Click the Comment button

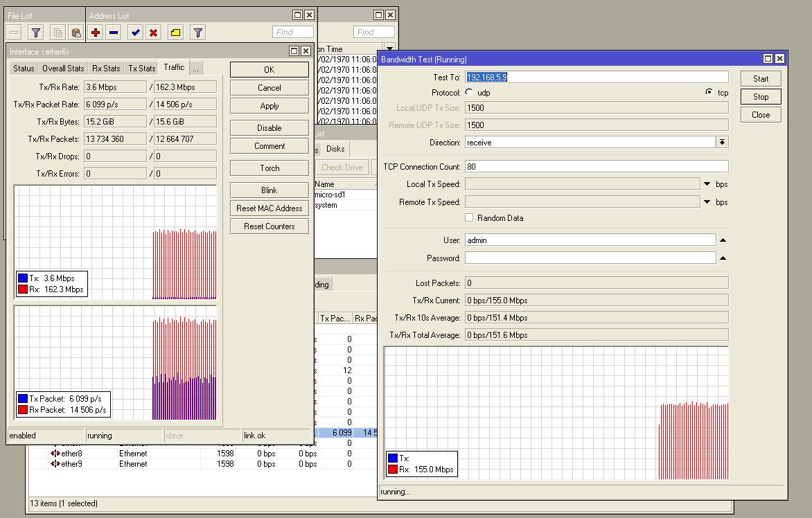(x=270, y=146)
